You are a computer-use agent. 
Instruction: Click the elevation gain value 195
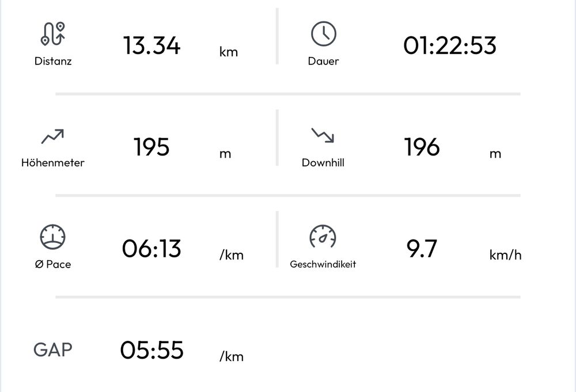[151, 147]
